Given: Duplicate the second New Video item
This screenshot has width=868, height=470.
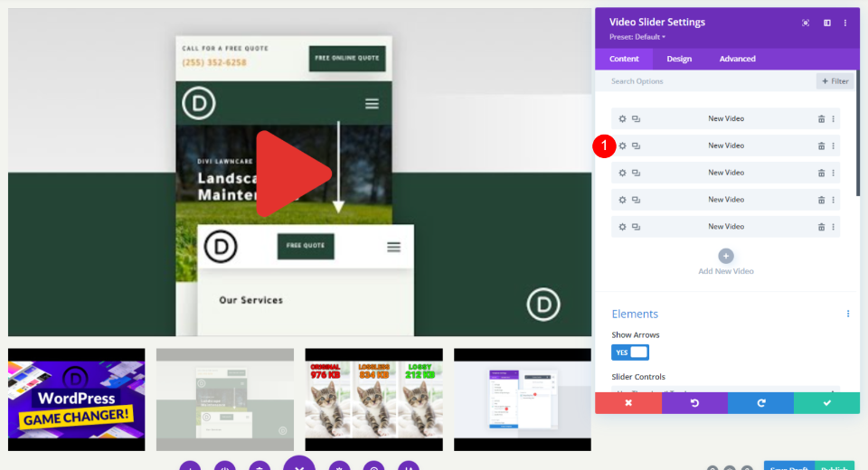Looking at the screenshot, I should point(636,146).
